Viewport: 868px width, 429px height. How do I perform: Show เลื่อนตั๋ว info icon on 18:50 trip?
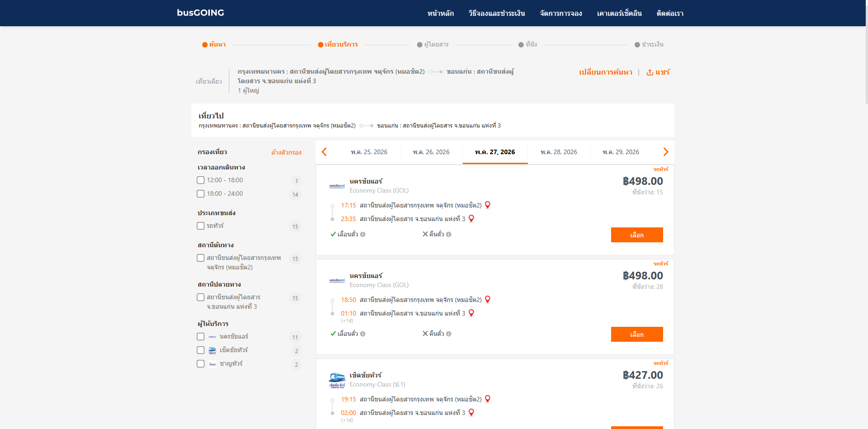coord(363,334)
